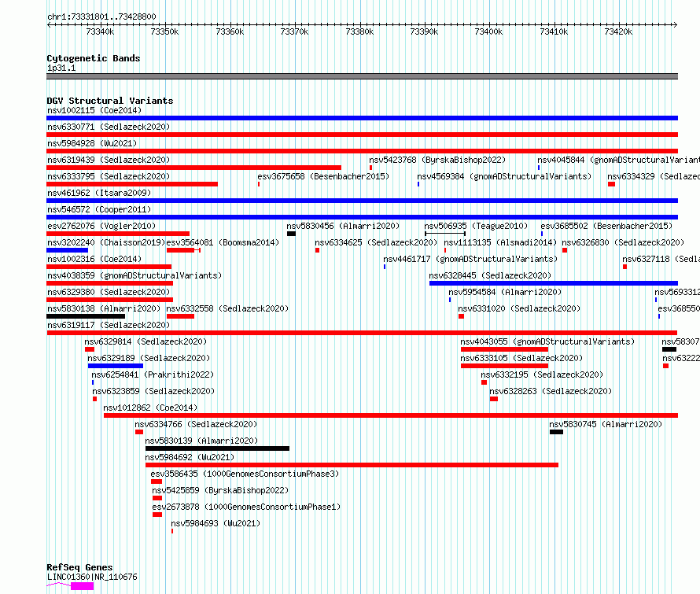
Task: Open the nsv6319117 (Sedlazeck2020) label
Action: (109, 325)
